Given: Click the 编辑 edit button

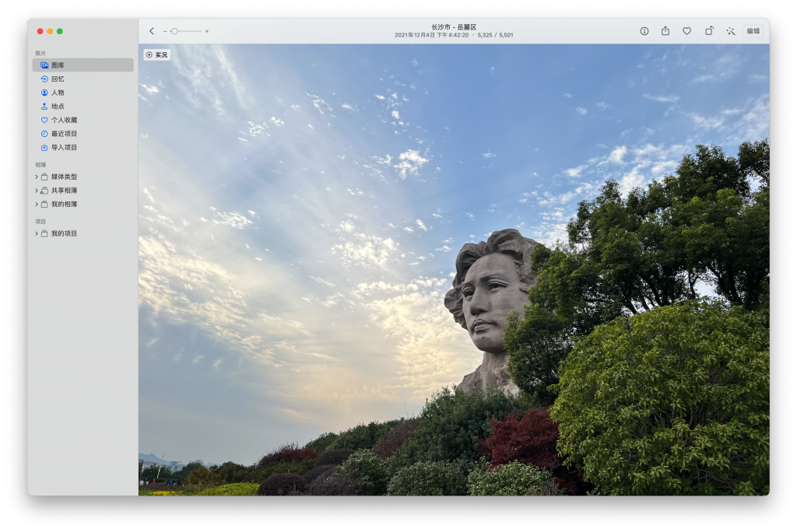Looking at the screenshot, I should coord(753,31).
